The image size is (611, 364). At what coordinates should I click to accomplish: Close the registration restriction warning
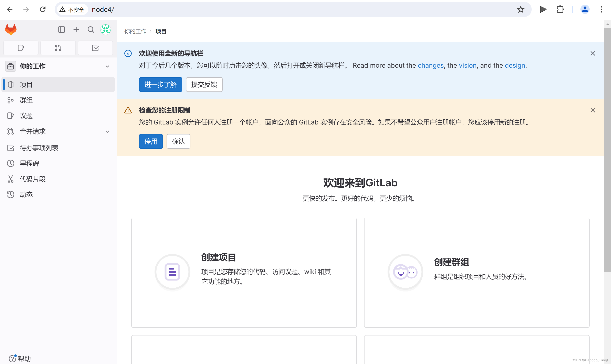[x=593, y=110]
